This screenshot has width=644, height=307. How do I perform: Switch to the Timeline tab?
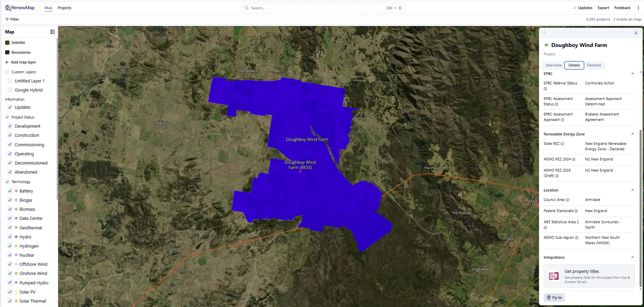click(594, 65)
